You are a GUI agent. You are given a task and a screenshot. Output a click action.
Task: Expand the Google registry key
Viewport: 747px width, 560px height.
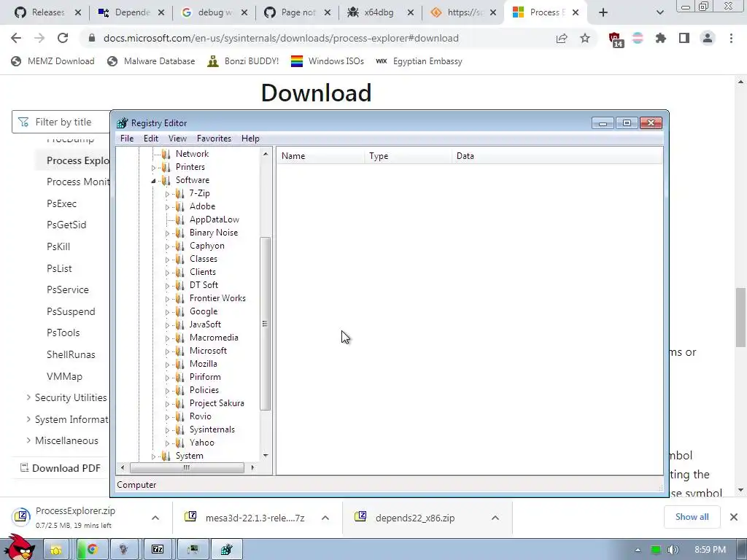pyautogui.click(x=167, y=312)
